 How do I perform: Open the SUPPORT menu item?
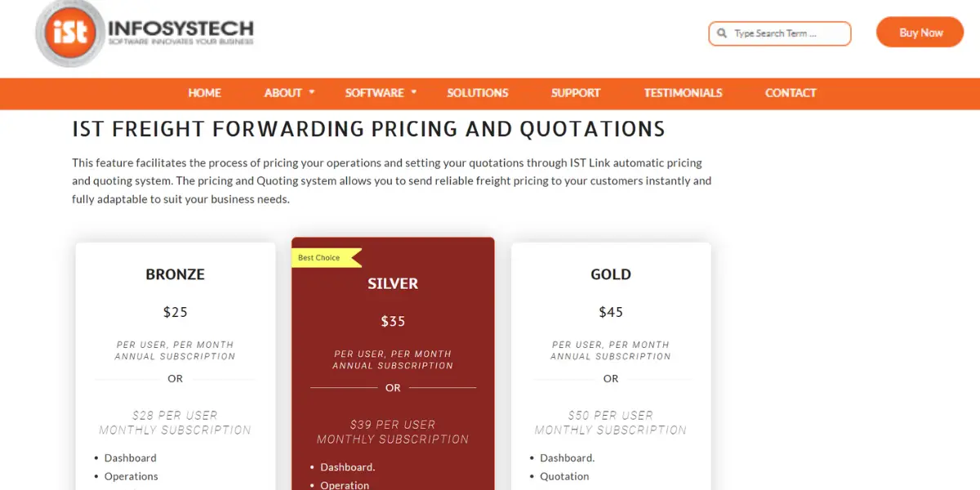pos(576,92)
